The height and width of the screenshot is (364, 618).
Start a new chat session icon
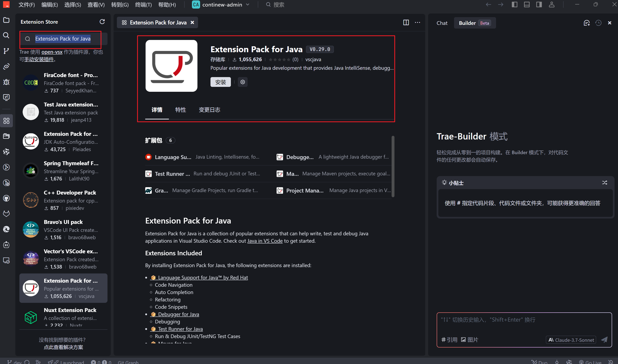point(586,23)
